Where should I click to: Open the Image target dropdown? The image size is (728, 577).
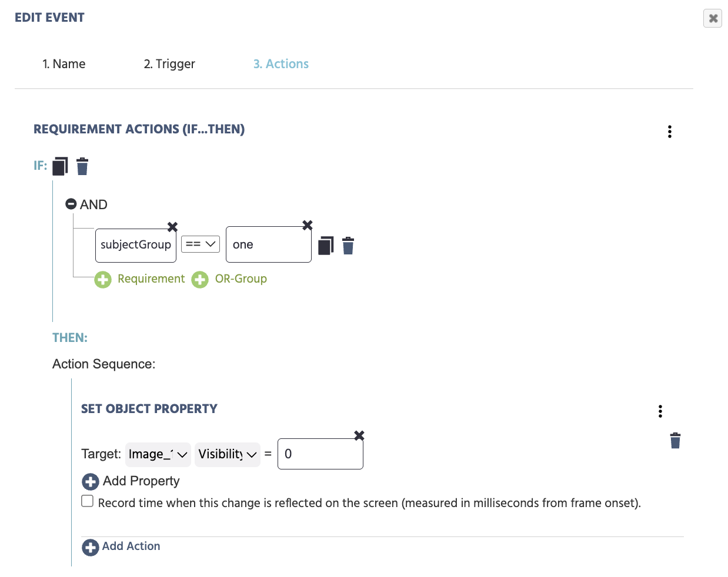click(x=158, y=454)
